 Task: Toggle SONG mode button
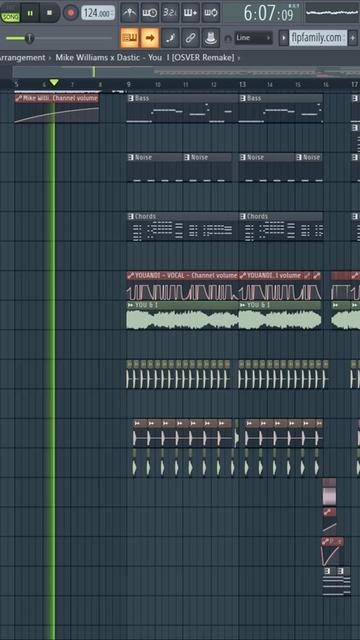pyautogui.click(x=10, y=14)
